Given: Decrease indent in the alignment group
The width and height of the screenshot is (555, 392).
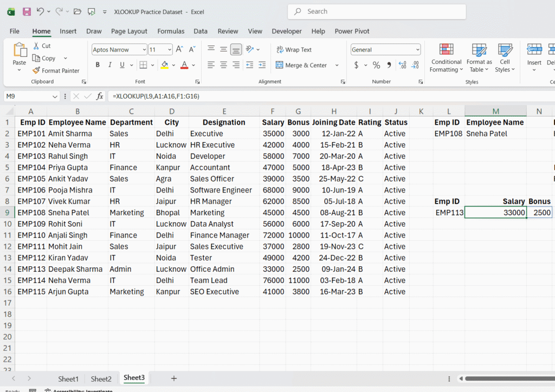Looking at the screenshot, I should coord(249,65).
